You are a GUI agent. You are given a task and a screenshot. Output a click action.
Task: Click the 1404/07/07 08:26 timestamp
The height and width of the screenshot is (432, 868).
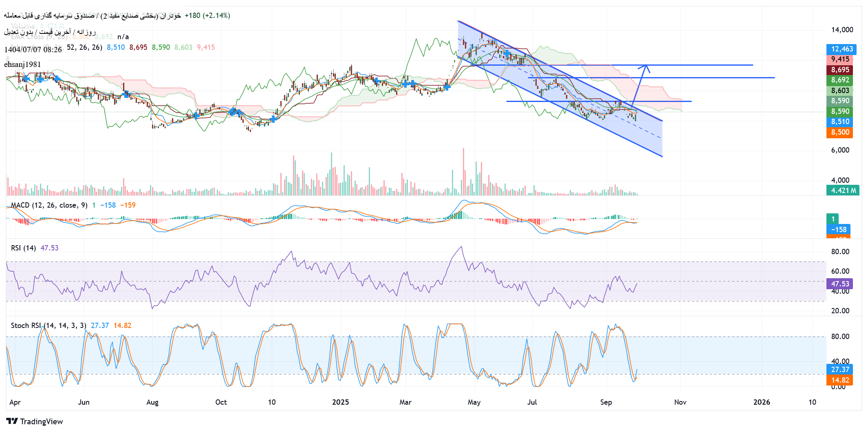tap(33, 50)
